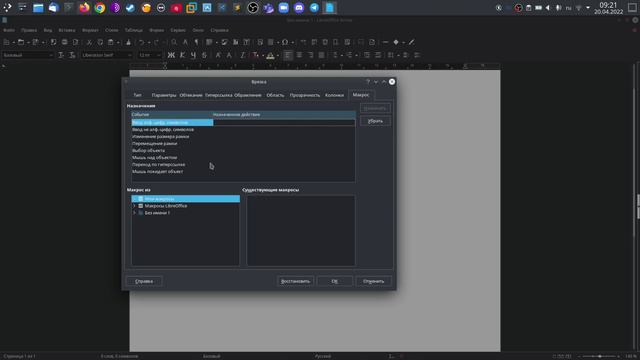Open Firefox from the taskbar
This screenshot has height=360, width=640.
(x=84, y=8)
